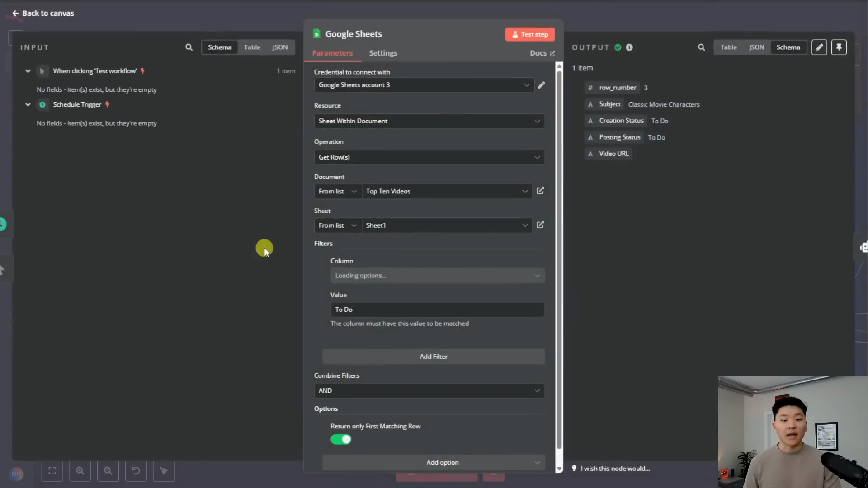Open the Settings tab
This screenshot has width=868, height=488.
383,53
